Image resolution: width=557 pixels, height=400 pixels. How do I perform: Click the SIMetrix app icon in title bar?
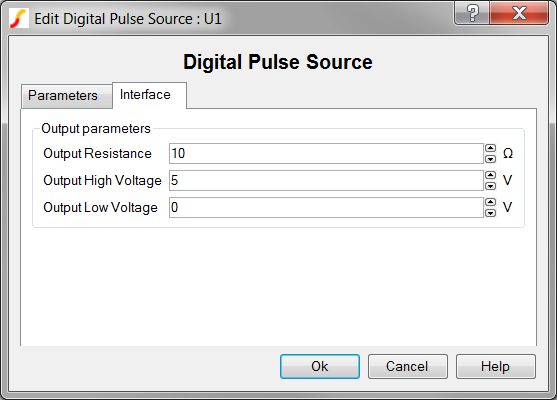pyautogui.click(x=19, y=18)
